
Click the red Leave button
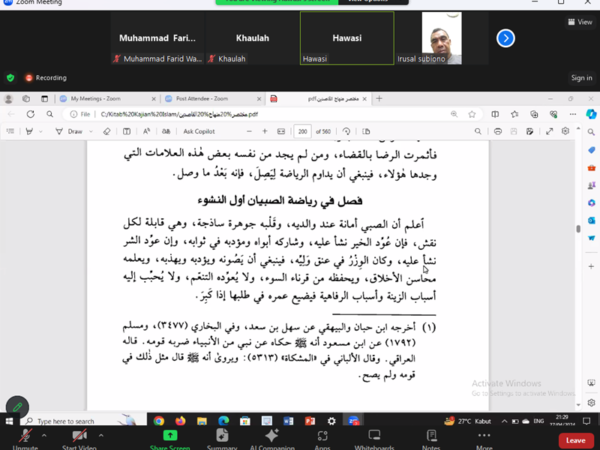coord(576,440)
